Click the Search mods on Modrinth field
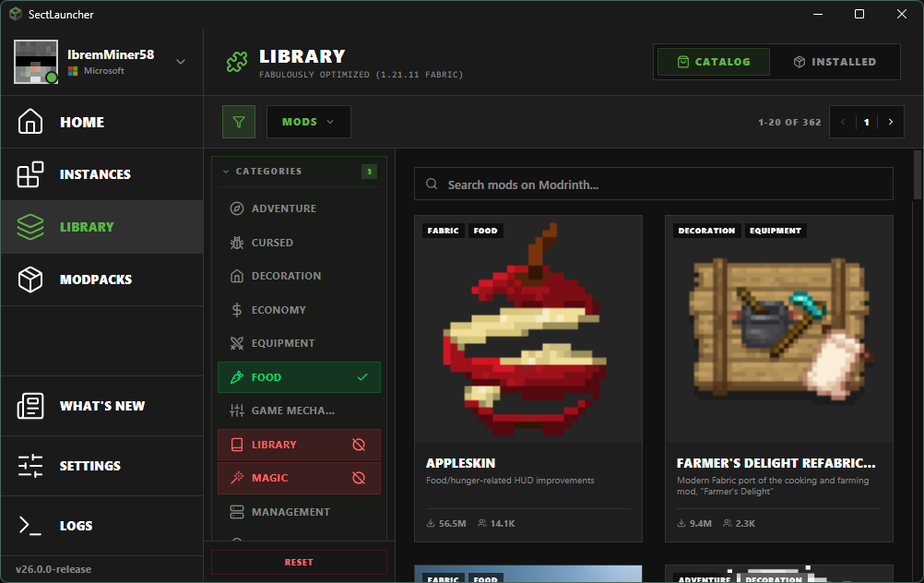Viewport: 924px width, 583px height. click(653, 184)
